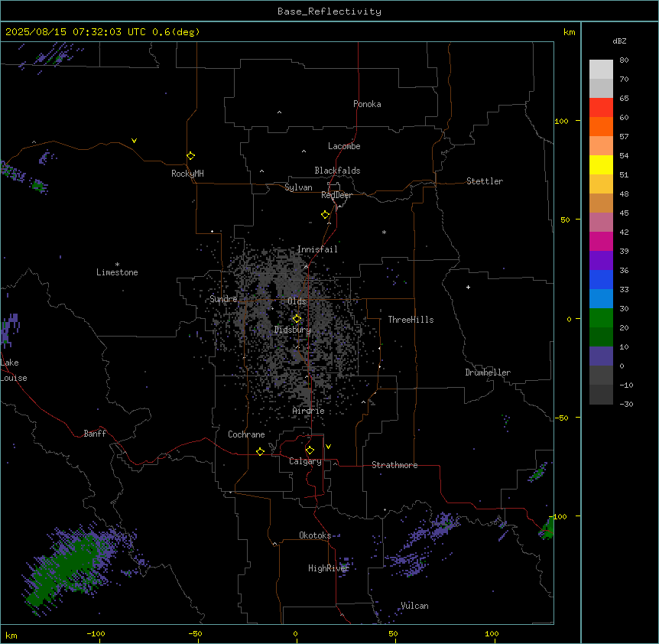Select the Limestone label
Viewport: 659px width, 644px height.
pyautogui.click(x=117, y=272)
